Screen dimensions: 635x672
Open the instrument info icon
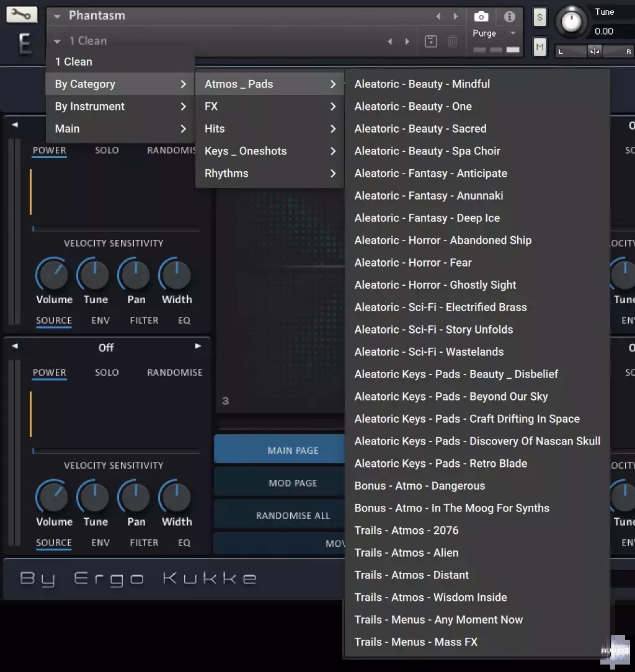(x=509, y=17)
